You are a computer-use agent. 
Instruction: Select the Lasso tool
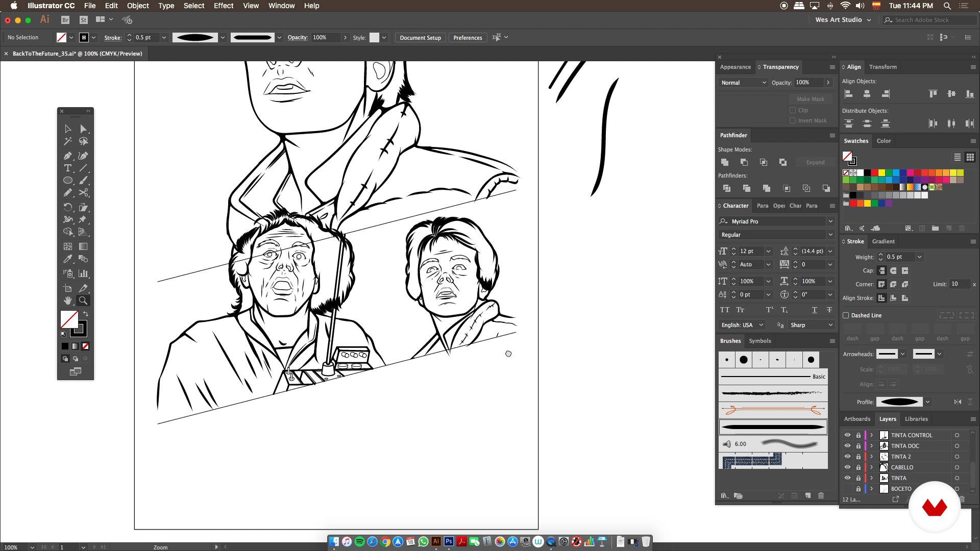[83, 141]
